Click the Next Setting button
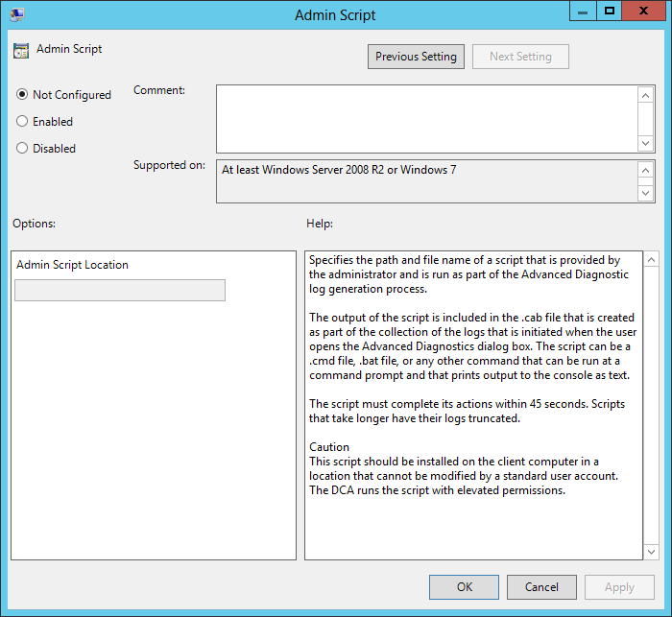 pos(520,57)
